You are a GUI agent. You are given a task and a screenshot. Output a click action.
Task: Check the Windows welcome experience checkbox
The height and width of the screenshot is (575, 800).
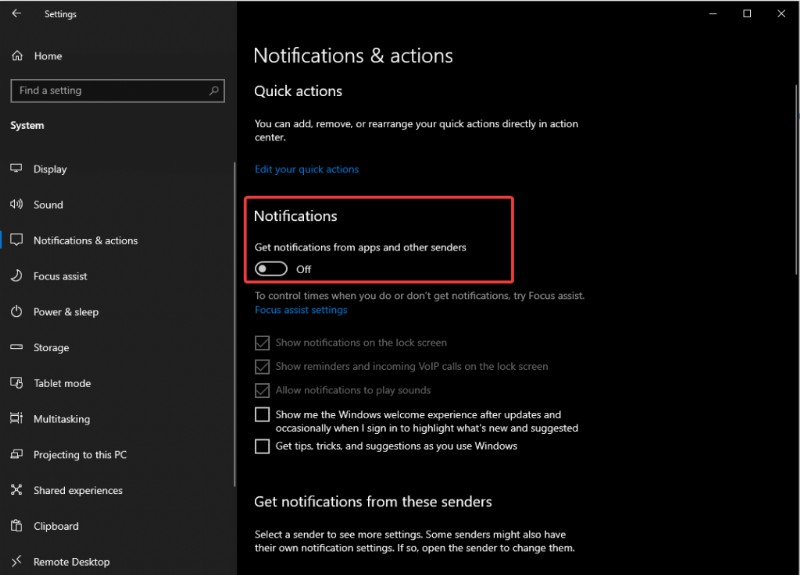(x=262, y=414)
